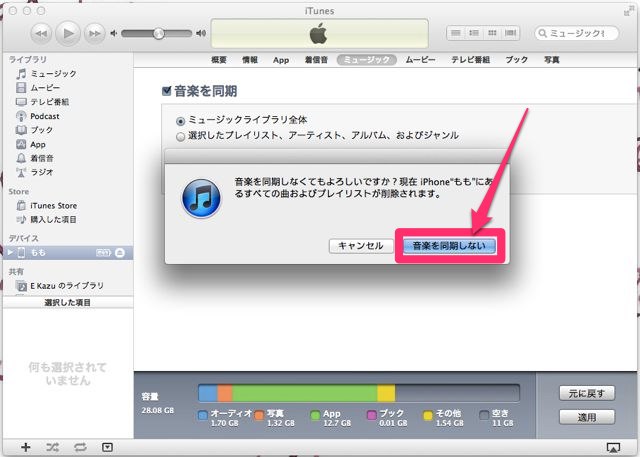Viewport: 640px width, 457px height.
Task: Hide the artwork panel arrow button
Action: point(107,448)
